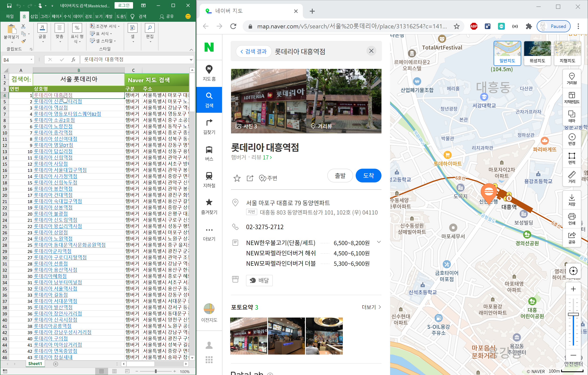Screen dimensions: 588x375
Task: Expand the menu price list chevron
Action: [378, 242]
